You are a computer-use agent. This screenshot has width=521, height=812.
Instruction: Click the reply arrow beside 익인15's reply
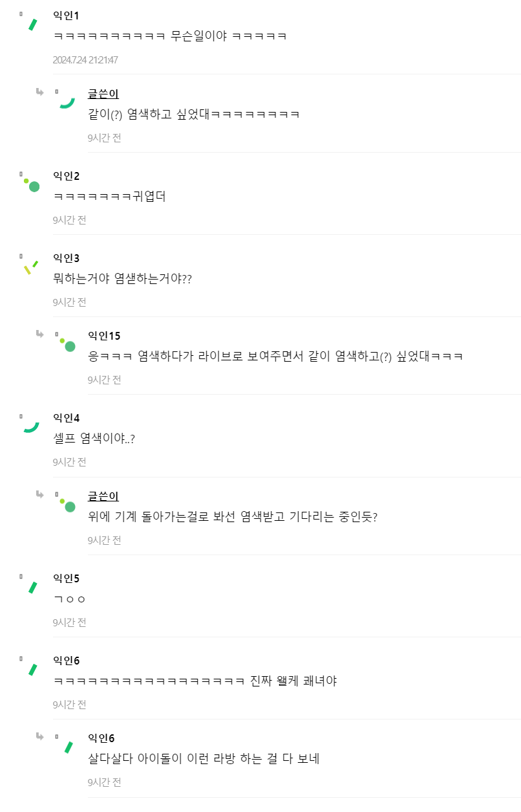[x=40, y=334]
